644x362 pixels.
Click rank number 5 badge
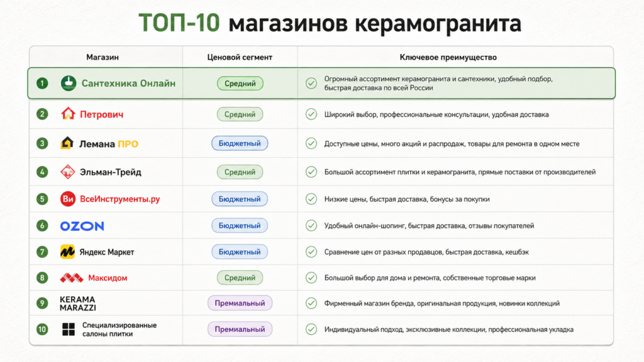[x=42, y=199]
